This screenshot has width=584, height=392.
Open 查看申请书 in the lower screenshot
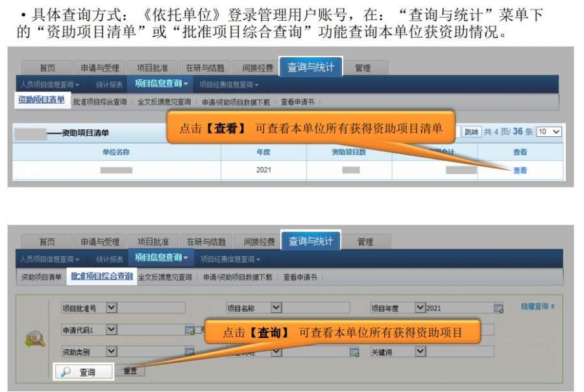[x=300, y=277]
